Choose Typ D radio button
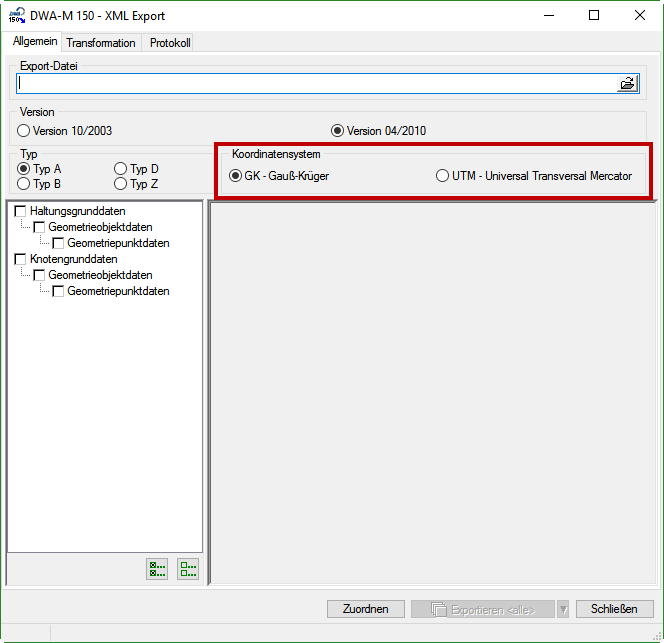Viewport: 664px width, 643px height. click(x=121, y=169)
